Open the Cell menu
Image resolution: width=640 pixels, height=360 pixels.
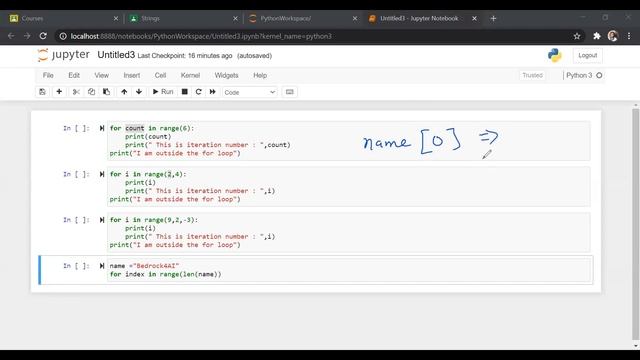[x=160, y=75]
